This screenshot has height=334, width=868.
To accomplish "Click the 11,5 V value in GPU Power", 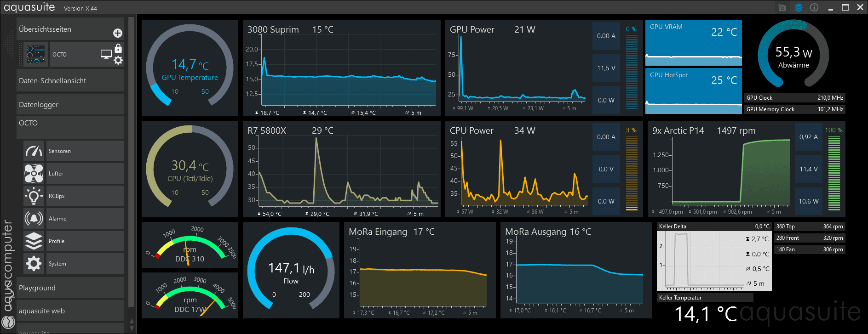I will [x=606, y=68].
